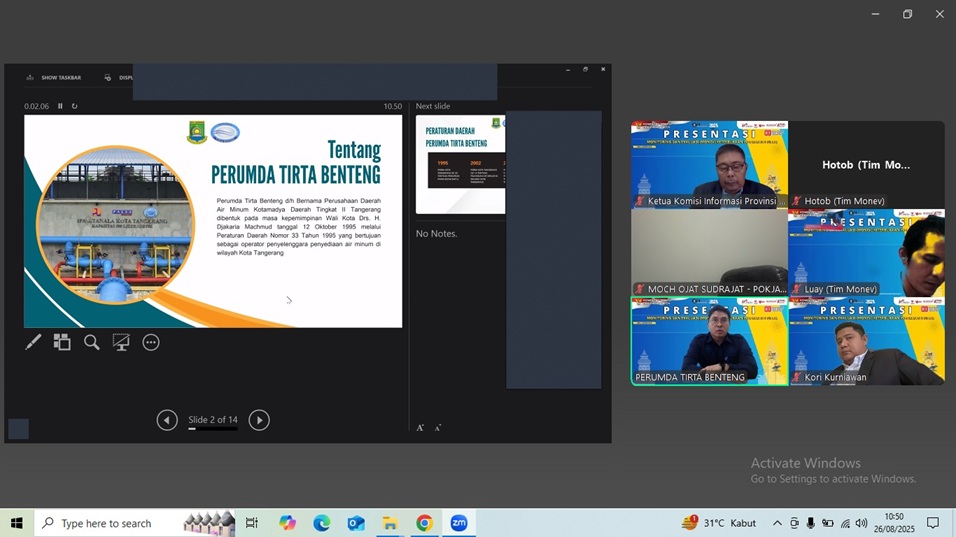Image resolution: width=956 pixels, height=537 pixels.
Task: Click the slide progress bar under slide counter
Action: 213,429
